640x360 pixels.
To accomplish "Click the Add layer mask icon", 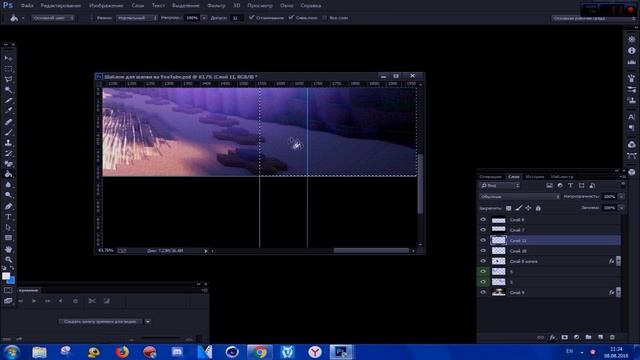I will click(x=564, y=337).
